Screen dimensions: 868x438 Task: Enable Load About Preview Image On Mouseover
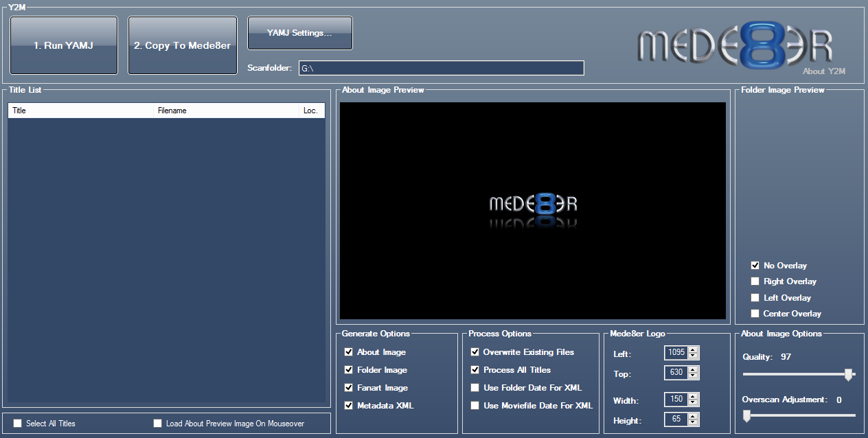click(158, 424)
